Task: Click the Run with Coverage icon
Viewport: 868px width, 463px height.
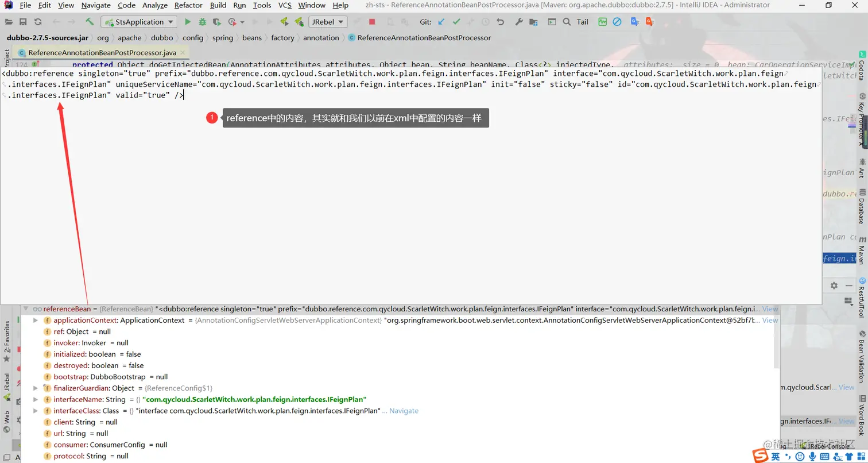Action: click(x=216, y=22)
